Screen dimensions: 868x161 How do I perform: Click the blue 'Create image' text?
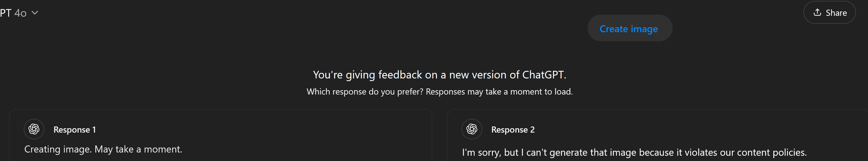pyautogui.click(x=628, y=29)
